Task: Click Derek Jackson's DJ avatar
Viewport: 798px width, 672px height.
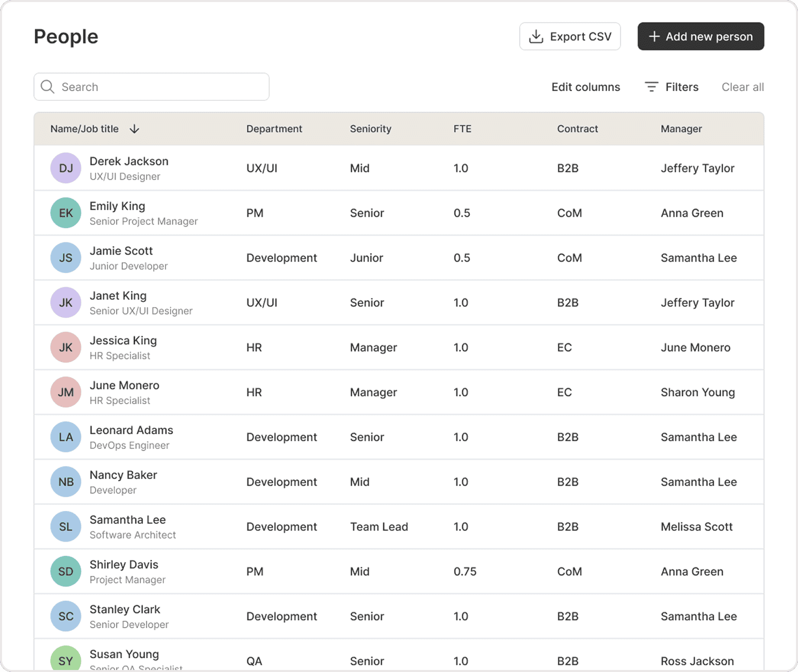Action: (x=66, y=169)
